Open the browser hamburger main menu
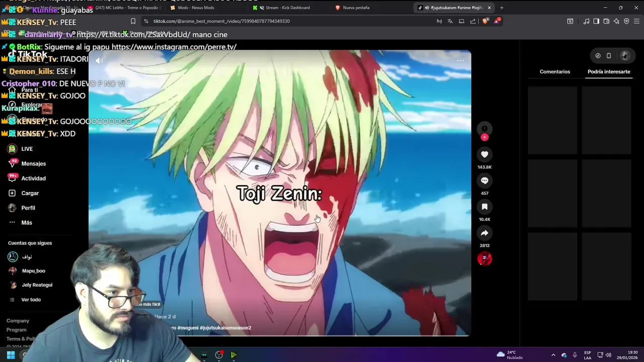644x362 pixels. 637,21
